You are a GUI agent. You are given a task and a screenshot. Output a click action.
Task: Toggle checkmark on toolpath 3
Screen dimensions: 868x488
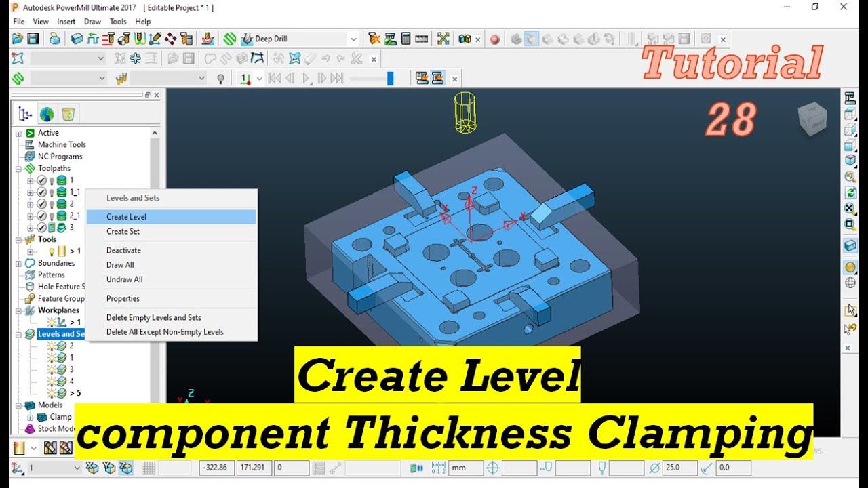[x=41, y=228]
